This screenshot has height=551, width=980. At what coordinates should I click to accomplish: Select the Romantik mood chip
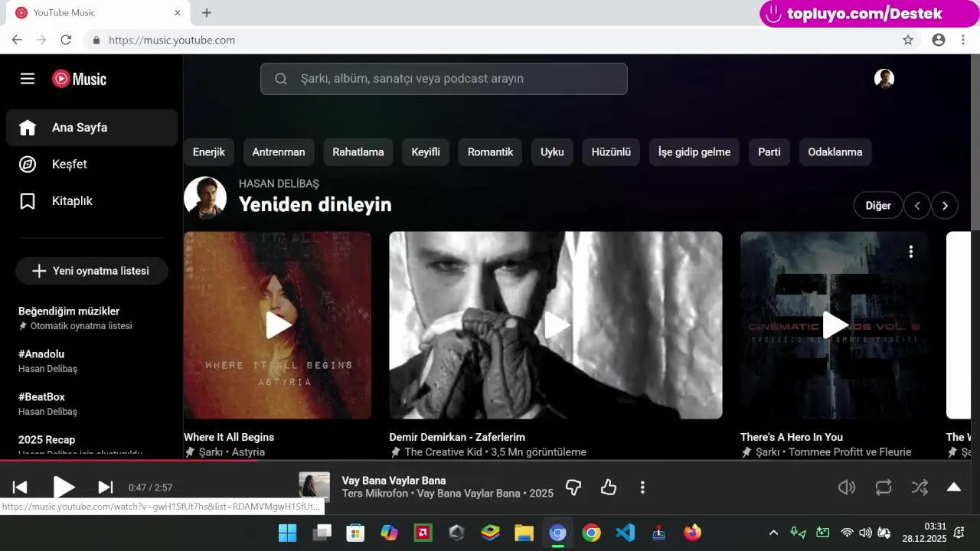490,152
